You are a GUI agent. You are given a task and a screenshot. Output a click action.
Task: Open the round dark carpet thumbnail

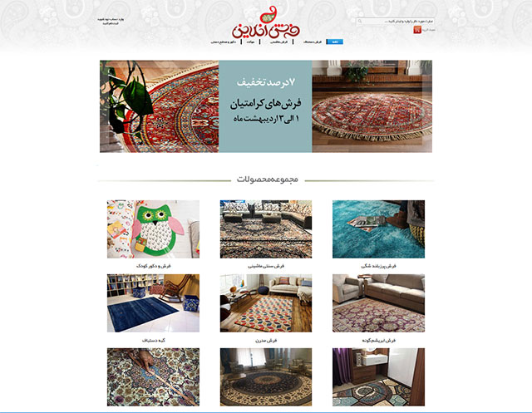point(266,376)
